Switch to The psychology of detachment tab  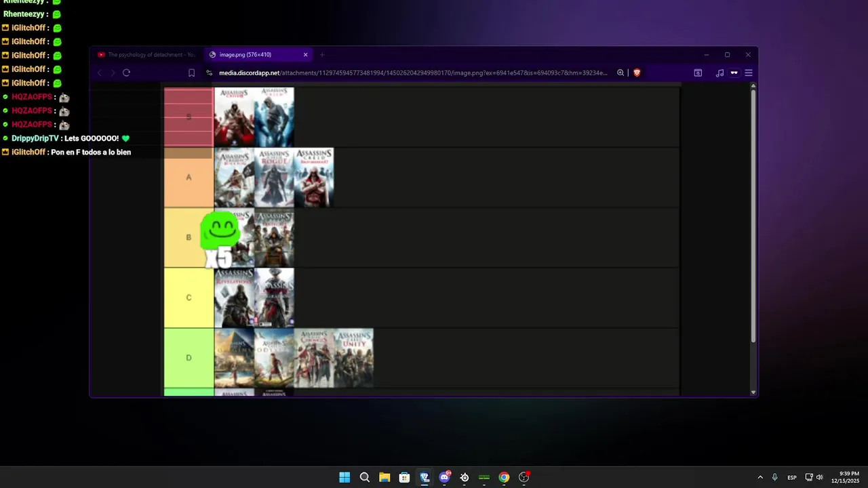[x=146, y=55]
